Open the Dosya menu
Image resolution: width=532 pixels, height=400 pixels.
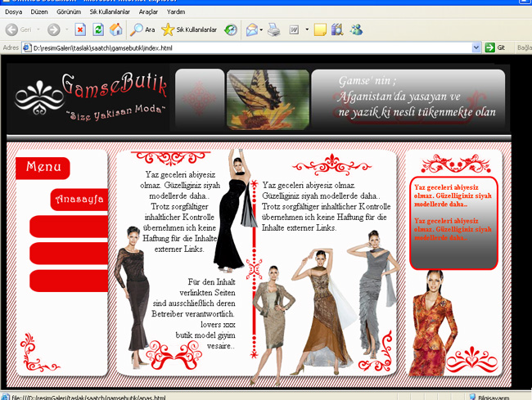click(14, 12)
